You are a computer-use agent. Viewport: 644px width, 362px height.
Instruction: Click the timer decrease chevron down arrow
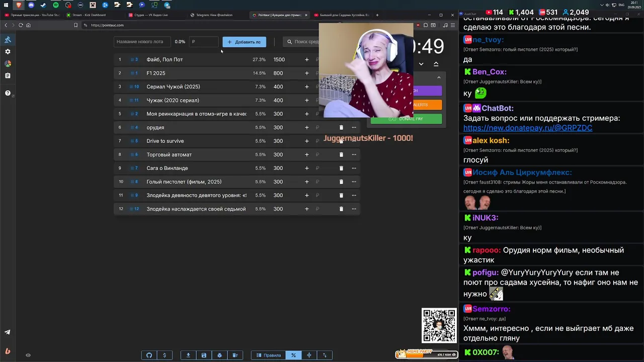pos(421,64)
